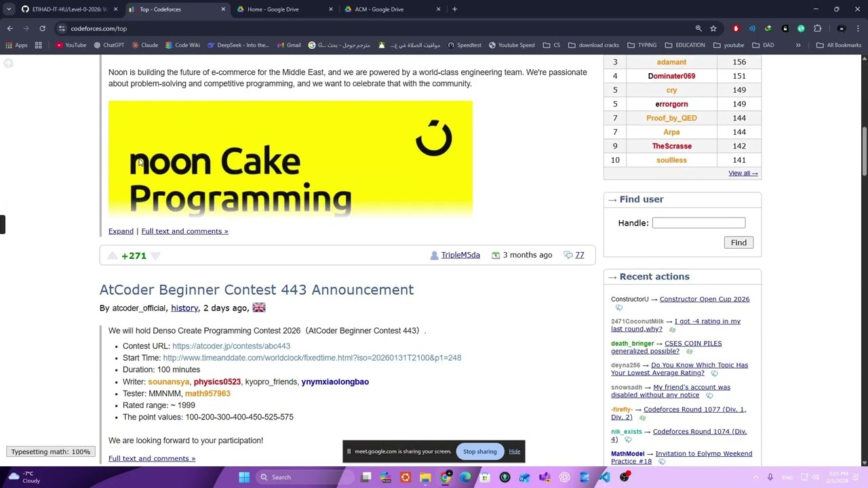Expand the hidden bookmarks overflow chevron

point(798,45)
